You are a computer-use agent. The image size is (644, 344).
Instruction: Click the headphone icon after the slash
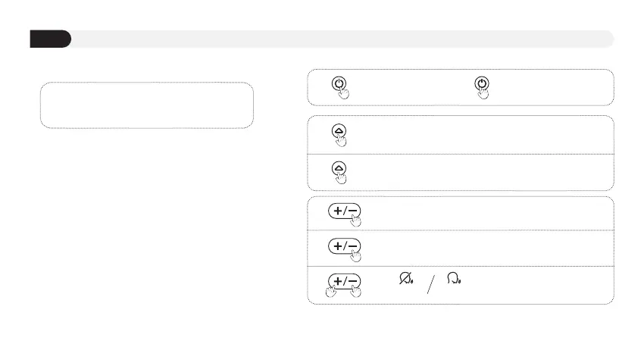455,279
